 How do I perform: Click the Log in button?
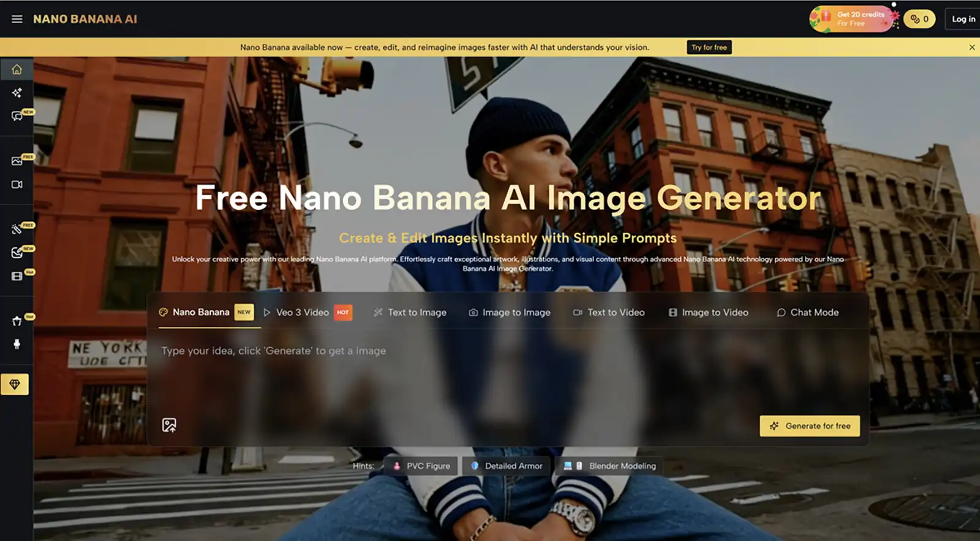tap(963, 19)
